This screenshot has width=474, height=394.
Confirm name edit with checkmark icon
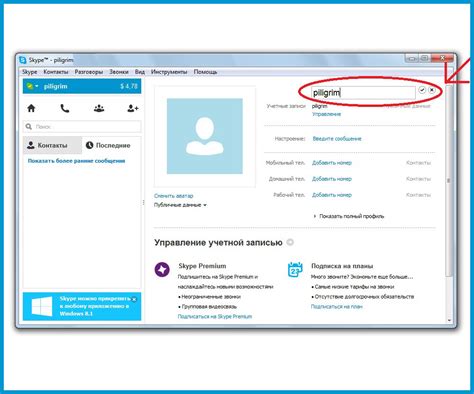tap(422, 90)
